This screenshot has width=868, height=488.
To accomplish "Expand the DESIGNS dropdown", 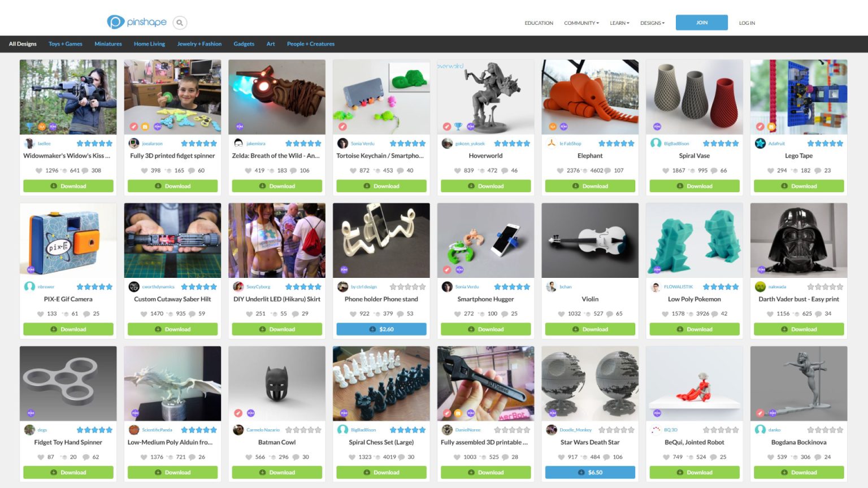I will [652, 23].
